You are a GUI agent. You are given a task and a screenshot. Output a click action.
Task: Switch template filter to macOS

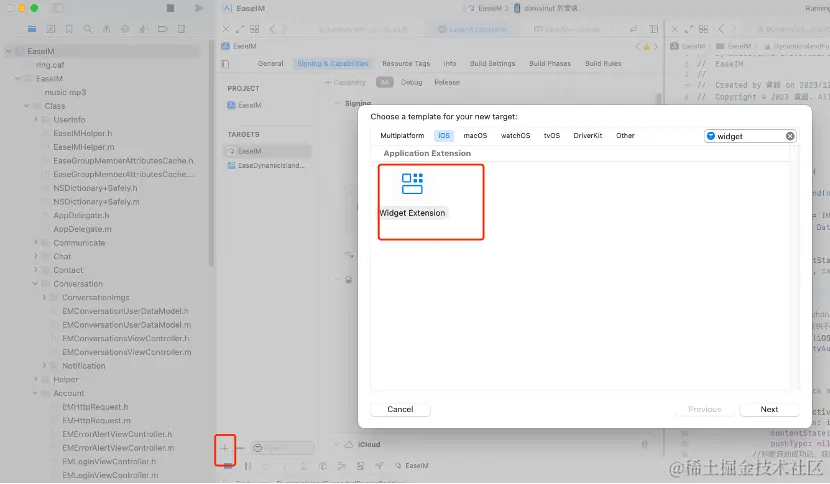pyautogui.click(x=475, y=136)
